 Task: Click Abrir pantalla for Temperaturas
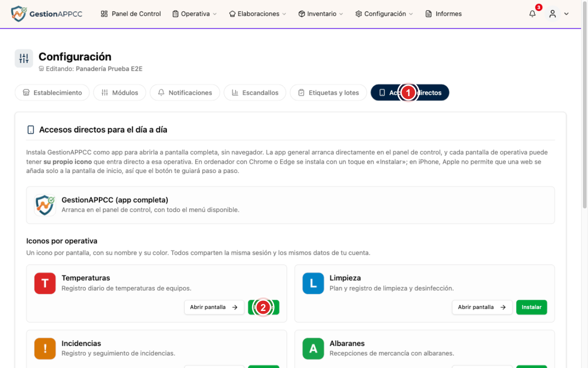[214, 307]
